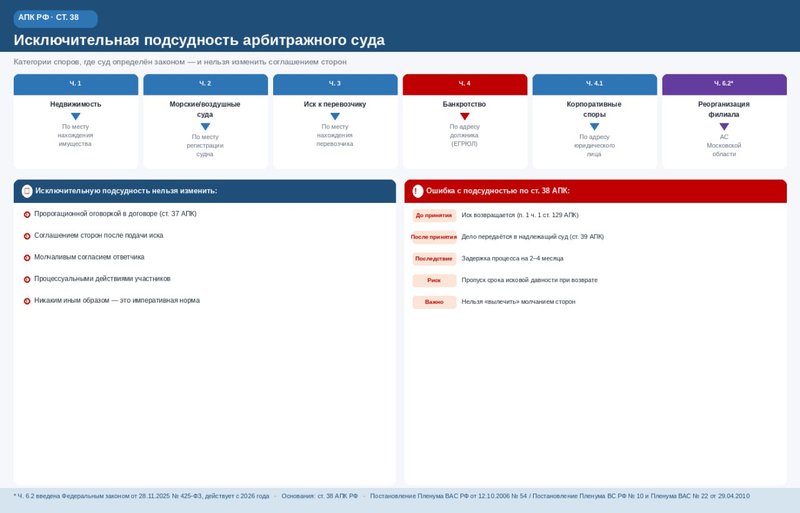Click the Ч. 1 card header

coord(76,84)
